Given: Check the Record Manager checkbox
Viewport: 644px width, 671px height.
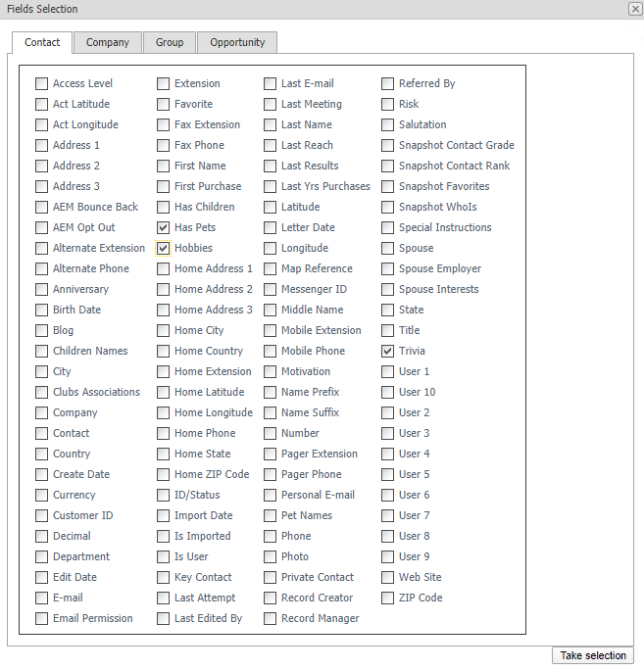Looking at the screenshot, I should pos(270,618).
